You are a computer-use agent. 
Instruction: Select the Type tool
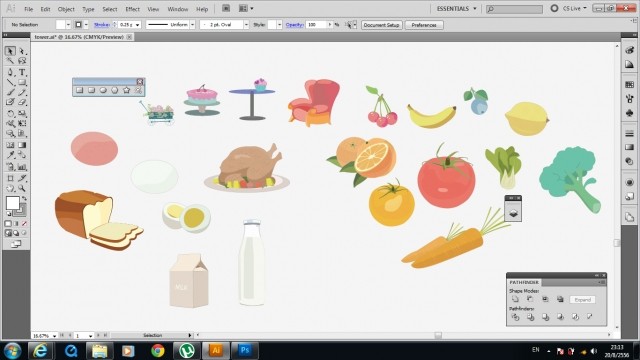[22, 73]
